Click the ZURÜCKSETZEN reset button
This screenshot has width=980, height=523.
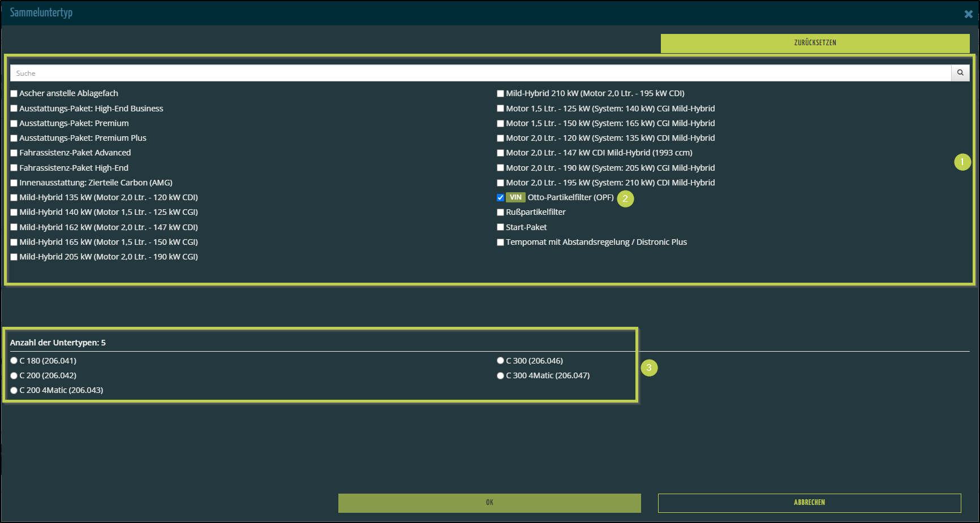[x=815, y=43]
